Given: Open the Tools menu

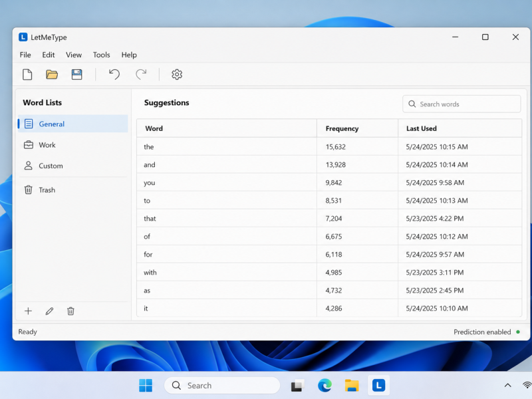Looking at the screenshot, I should point(102,55).
